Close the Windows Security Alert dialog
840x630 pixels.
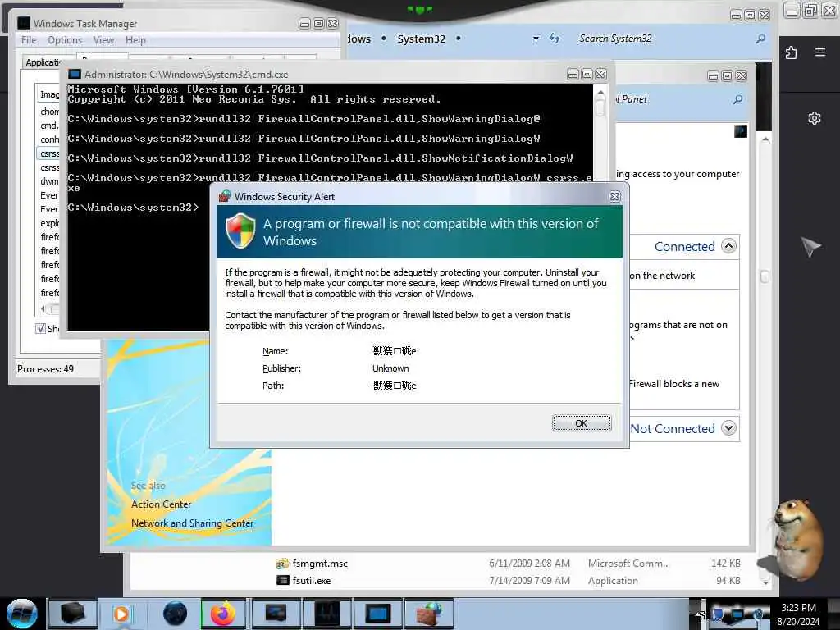614,197
